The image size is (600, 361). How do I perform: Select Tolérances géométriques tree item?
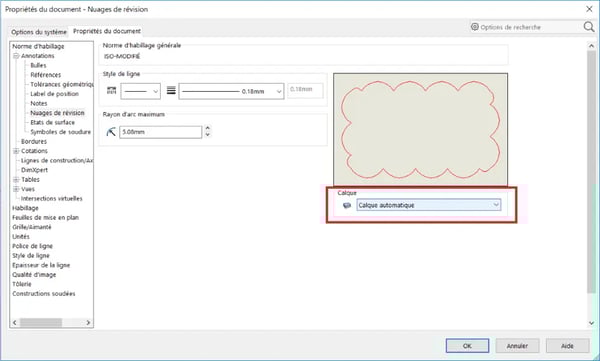(x=62, y=84)
